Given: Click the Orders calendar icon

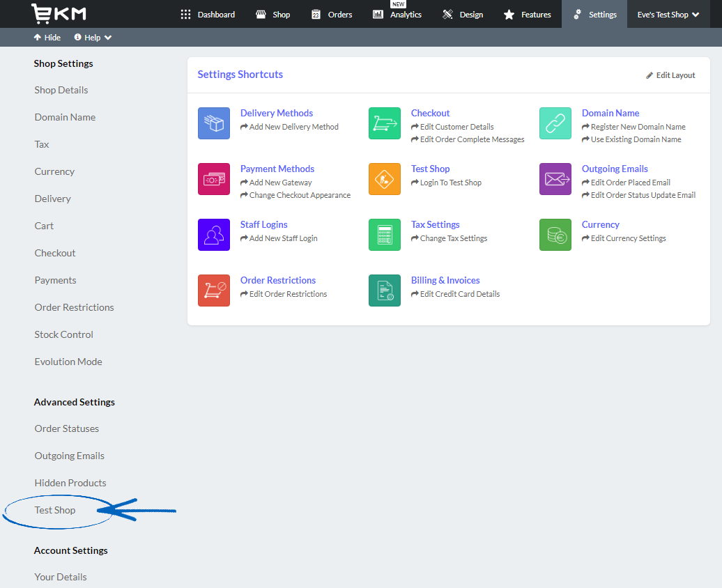Looking at the screenshot, I should pos(316,15).
